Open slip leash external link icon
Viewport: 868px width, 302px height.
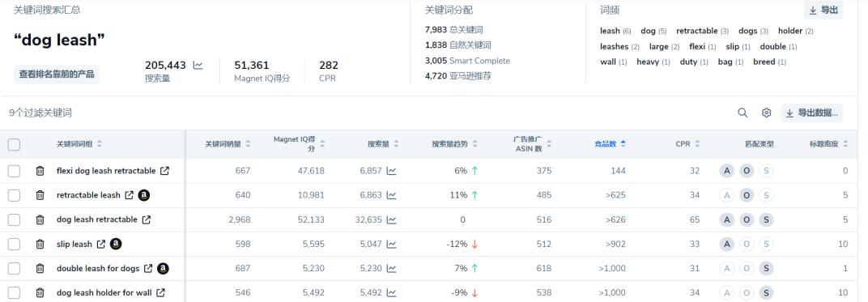click(x=100, y=244)
